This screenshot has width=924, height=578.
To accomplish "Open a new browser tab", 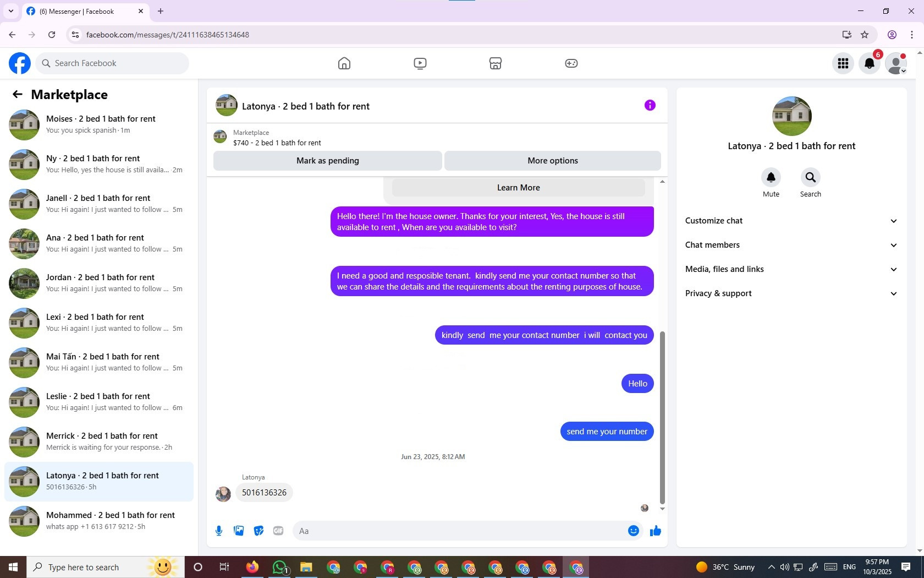I will coord(161,11).
